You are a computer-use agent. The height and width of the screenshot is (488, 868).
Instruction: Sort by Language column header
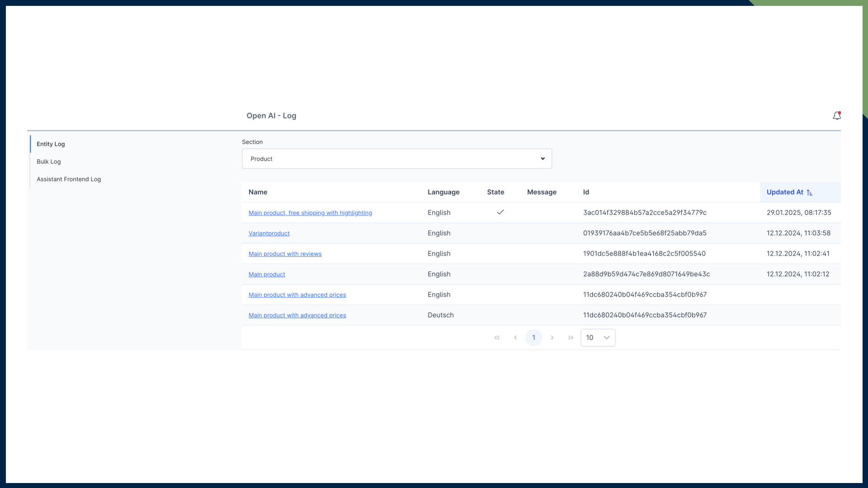coord(443,192)
